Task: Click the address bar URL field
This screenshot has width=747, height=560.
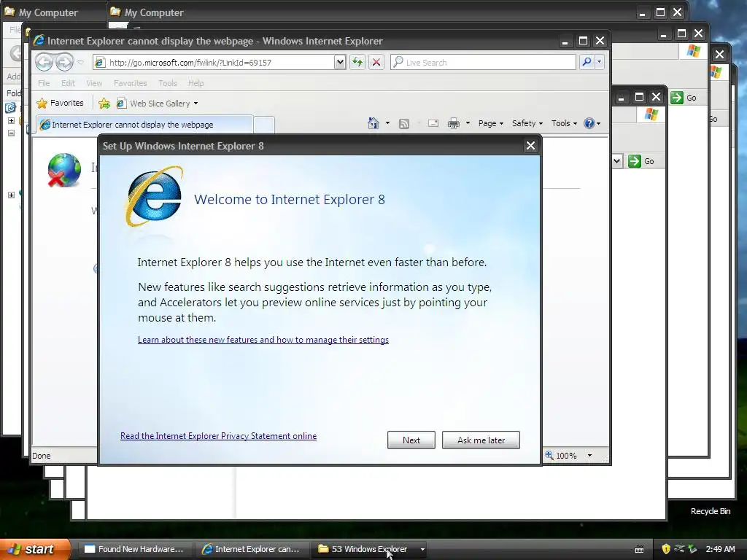Action: coord(214,63)
